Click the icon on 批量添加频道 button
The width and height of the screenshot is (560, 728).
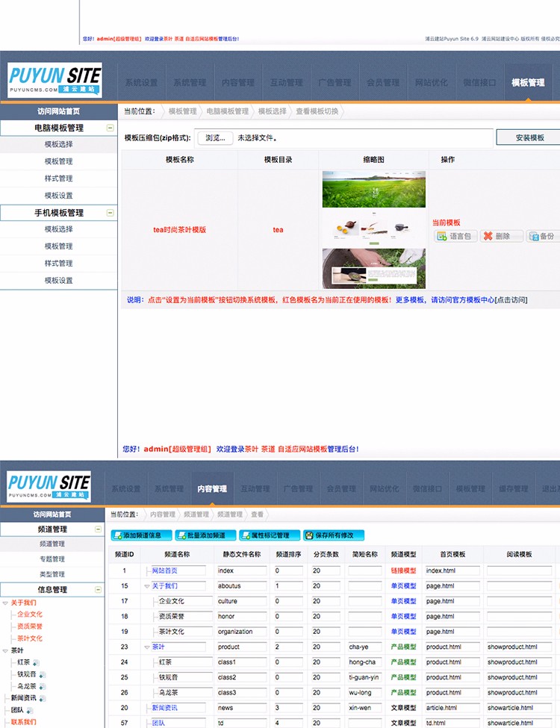click(182, 535)
